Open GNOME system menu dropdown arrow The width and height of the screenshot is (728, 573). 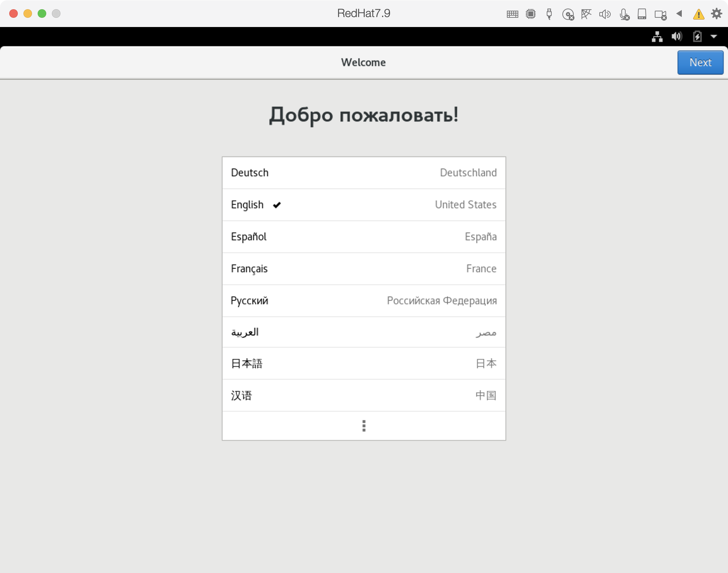714,37
